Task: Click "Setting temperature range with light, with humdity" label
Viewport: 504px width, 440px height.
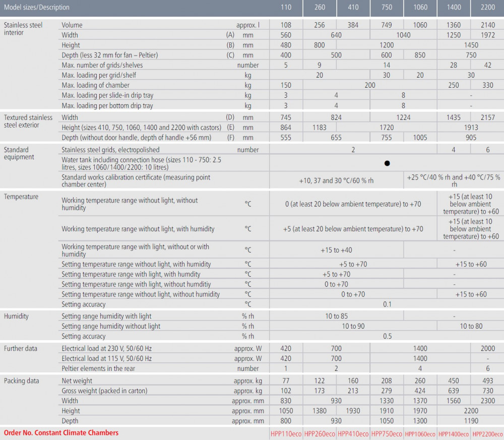Action: point(131,274)
